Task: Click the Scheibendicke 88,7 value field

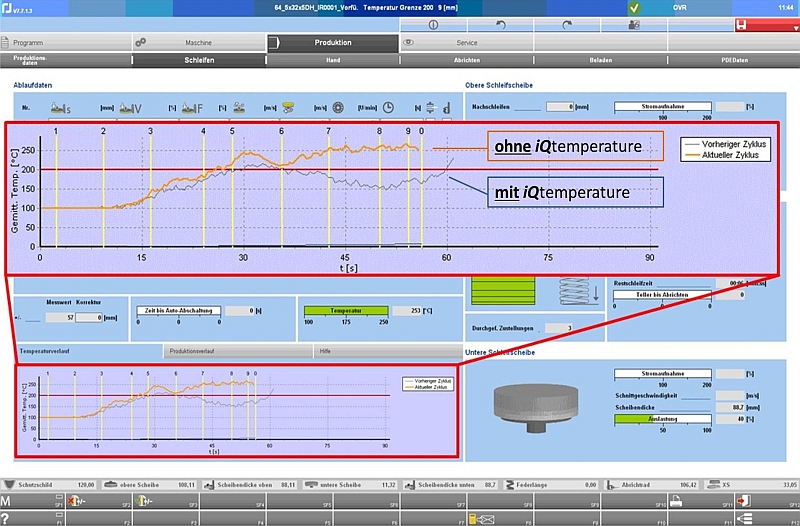Action: (730, 408)
